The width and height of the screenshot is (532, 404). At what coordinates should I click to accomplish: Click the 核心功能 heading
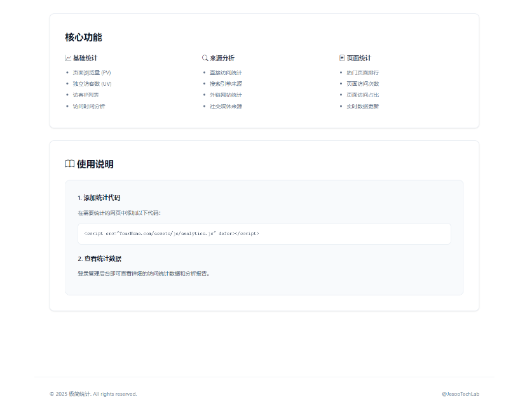pyautogui.click(x=83, y=37)
